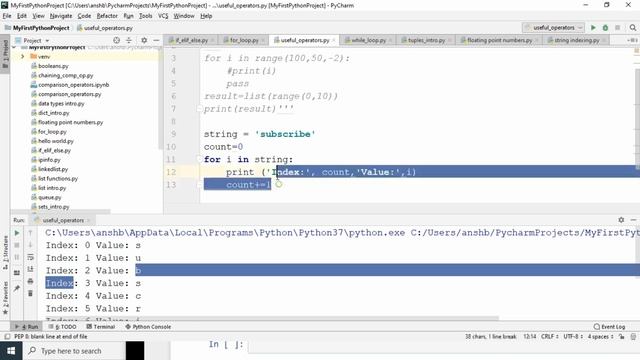Open 4 spaces indent selector
The height and width of the screenshot is (360, 640).
600,337
